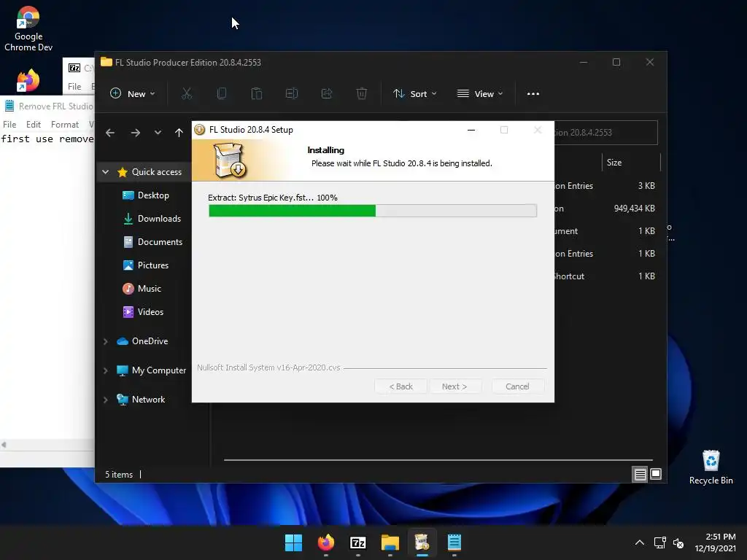Expand the My Computer tree node
This screenshot has width=747, height=560.
coord(106,370)
